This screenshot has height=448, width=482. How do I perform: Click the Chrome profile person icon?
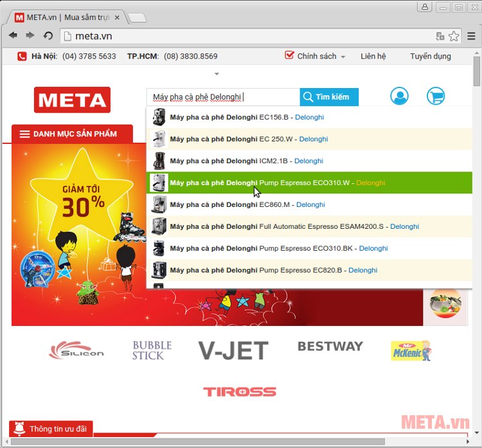click(x=425, y=7)
